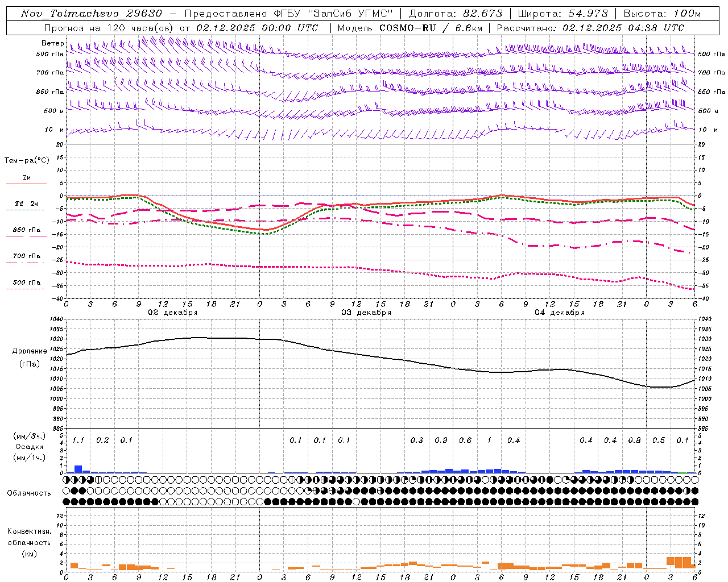Click the model name COSMO-RU / 6.6км
Viewport: 728px width, 582px height.
click(431, 28)
